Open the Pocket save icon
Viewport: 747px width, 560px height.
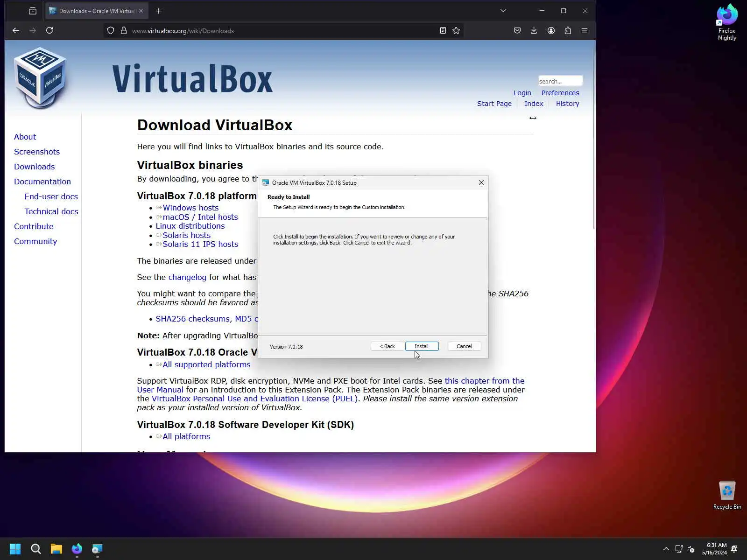click(517, 30)
